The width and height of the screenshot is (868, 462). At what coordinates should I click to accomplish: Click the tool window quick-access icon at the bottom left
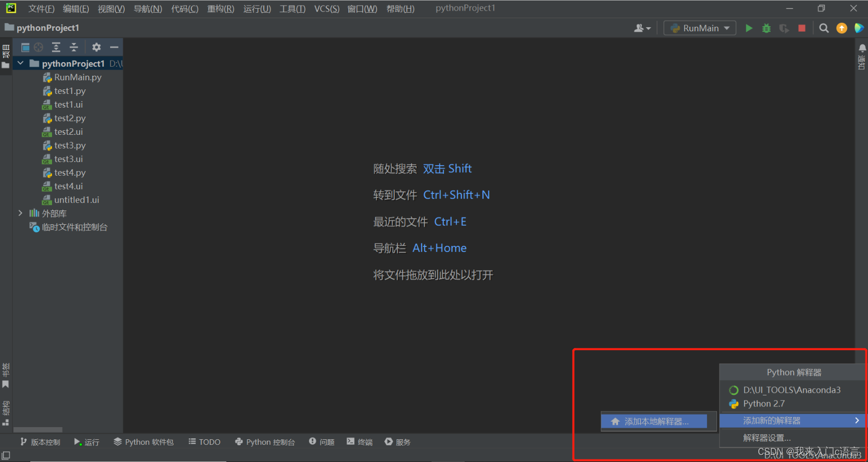tap(6, 455)
